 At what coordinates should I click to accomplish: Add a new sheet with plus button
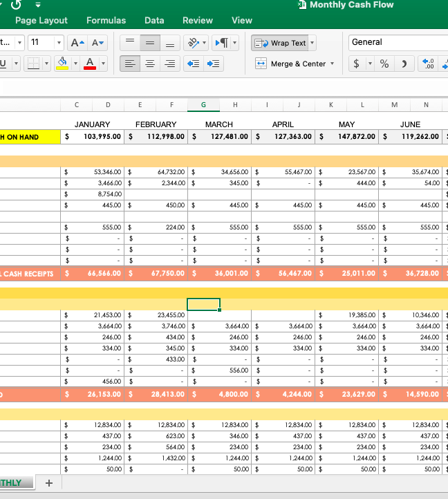pos(48,483)
